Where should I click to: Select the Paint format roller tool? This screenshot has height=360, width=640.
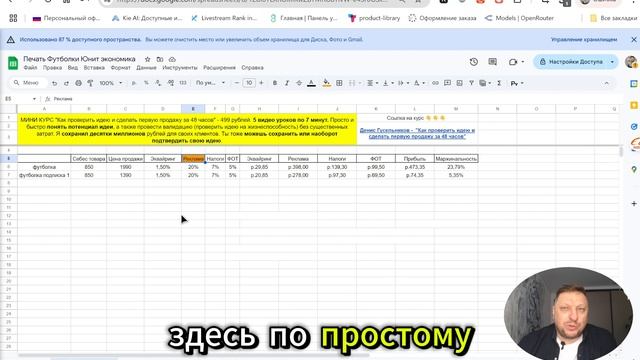pos(90,83)
